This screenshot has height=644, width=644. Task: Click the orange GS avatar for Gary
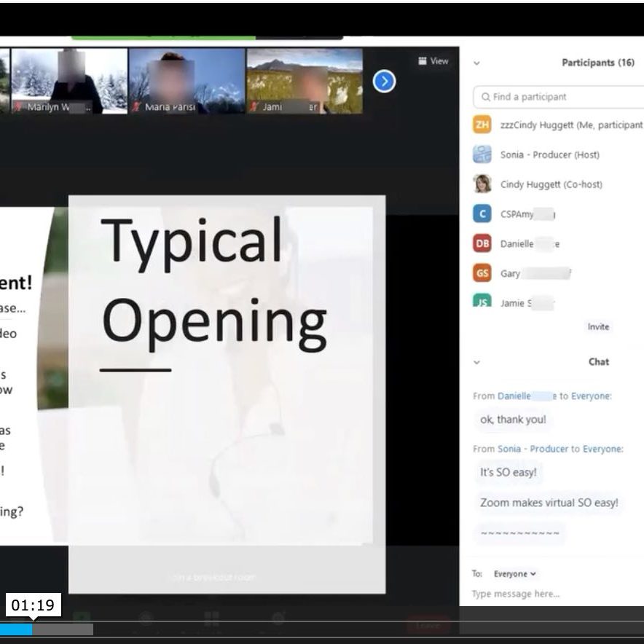(x=482, y=274)
